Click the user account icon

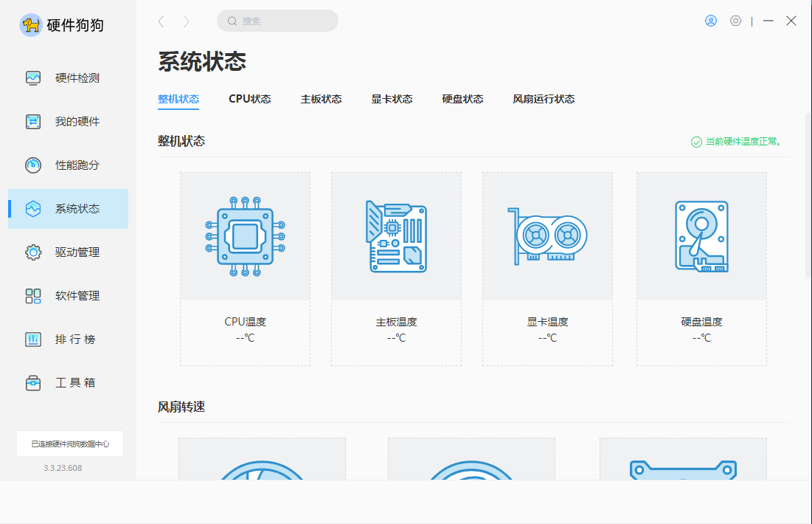click(x=711, y=21)
